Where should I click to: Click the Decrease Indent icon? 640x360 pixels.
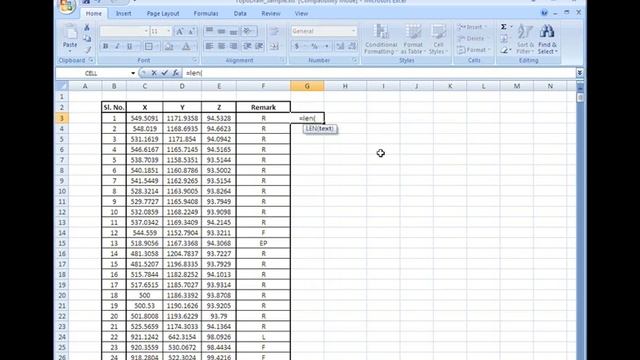(247, 47)
